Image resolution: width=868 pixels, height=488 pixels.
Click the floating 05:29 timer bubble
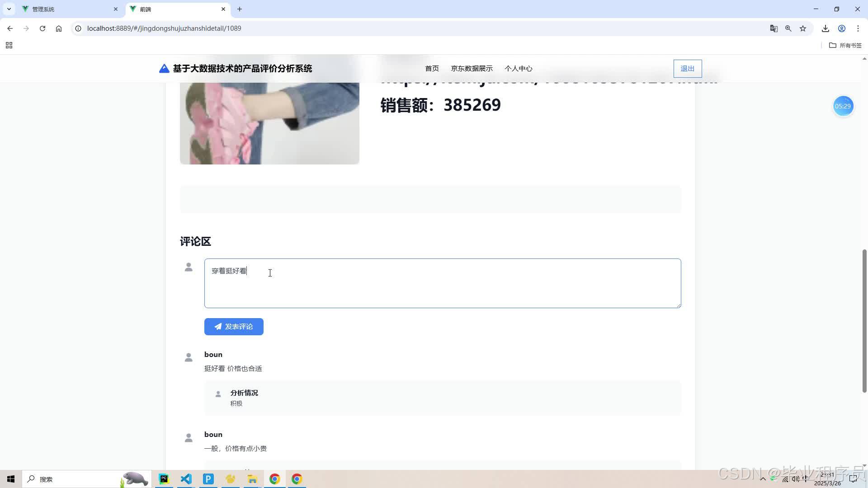pyautogui.click(x=843, y=106)
